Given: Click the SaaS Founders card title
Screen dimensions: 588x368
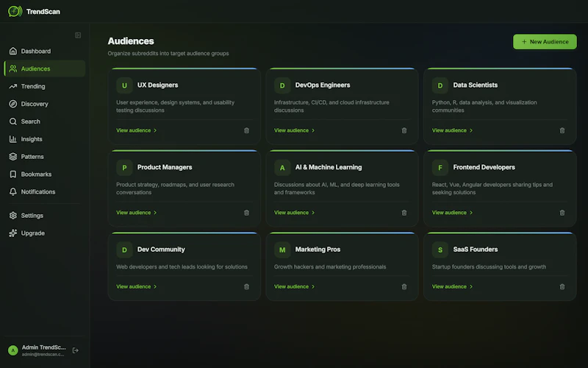Looking at the screenshot, I should click(475, 250).
